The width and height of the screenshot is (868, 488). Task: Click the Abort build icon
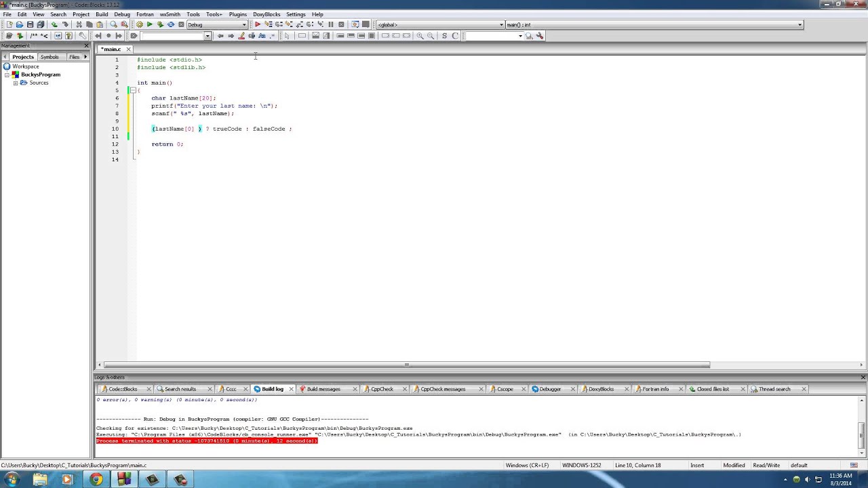181,24
